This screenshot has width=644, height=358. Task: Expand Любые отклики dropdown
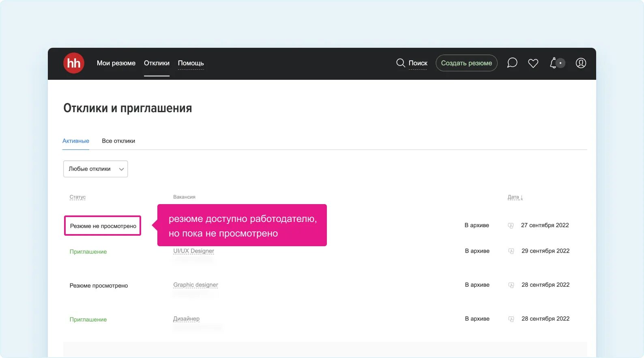coord(96,169)
